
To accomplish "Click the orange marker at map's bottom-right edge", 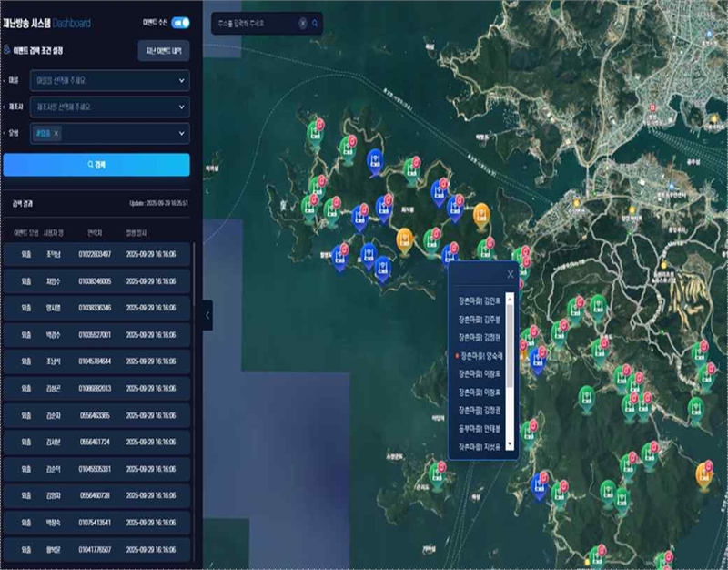I will (x=704, y=473).
